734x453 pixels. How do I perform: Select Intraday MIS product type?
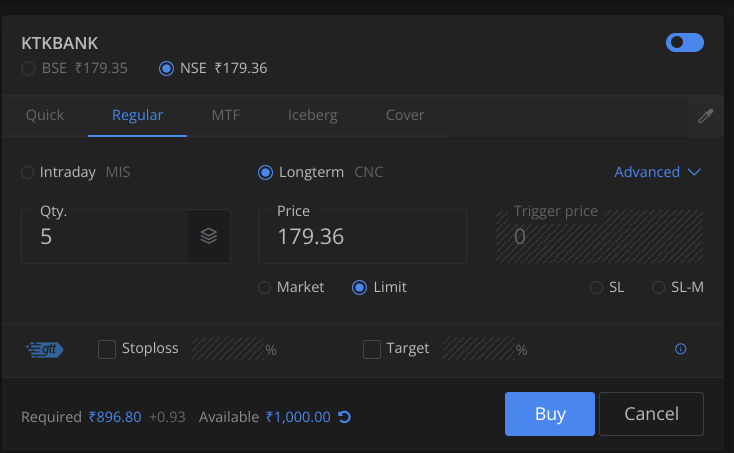(x=28, y=172)
